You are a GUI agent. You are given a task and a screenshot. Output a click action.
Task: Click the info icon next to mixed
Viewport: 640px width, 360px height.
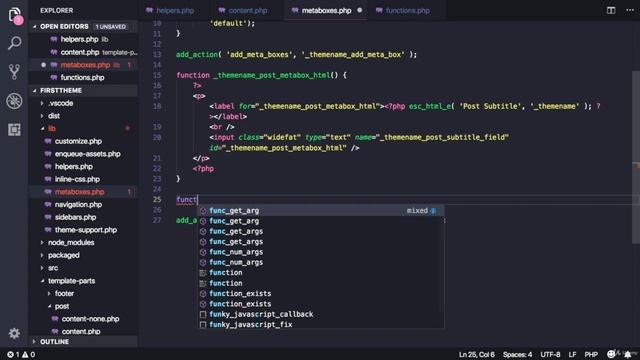click(x=433, y=211)
